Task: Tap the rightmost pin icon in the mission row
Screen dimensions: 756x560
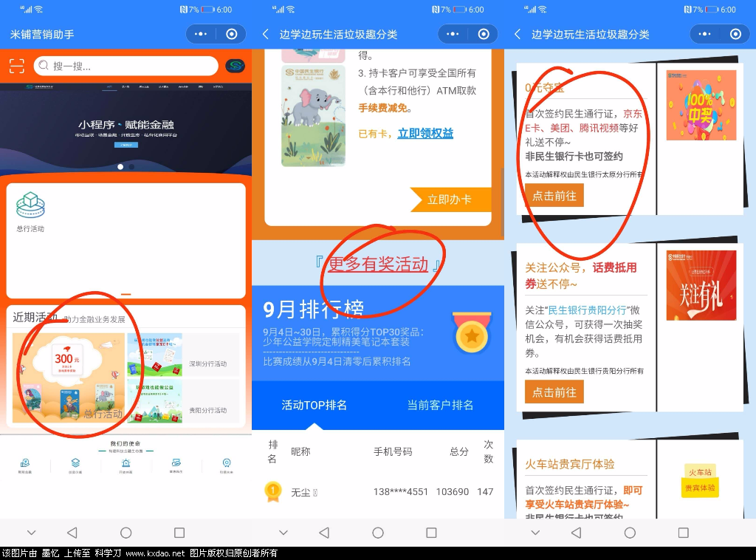Action: pyautogui.click(x=226, y=462)
